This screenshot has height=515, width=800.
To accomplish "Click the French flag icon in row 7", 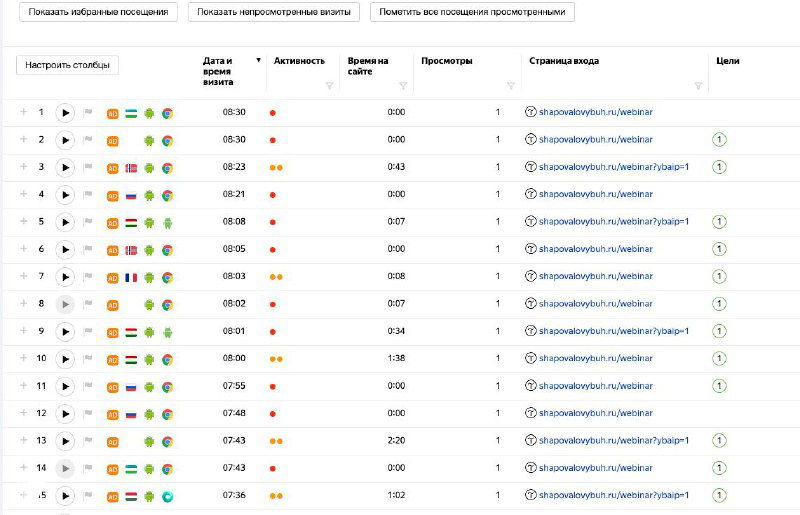I will [131, 277].
